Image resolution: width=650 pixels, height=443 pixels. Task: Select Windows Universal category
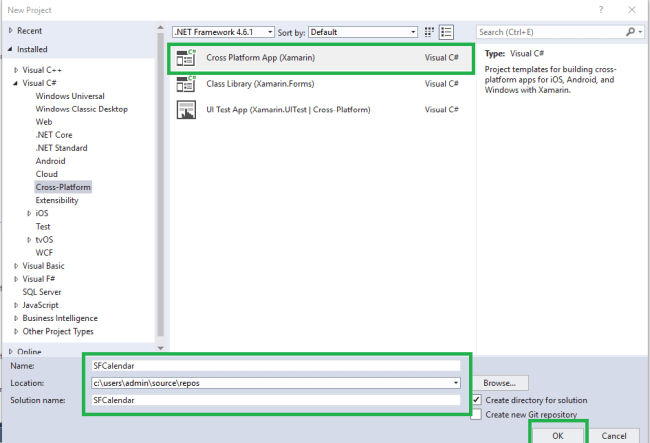[70, 96]
